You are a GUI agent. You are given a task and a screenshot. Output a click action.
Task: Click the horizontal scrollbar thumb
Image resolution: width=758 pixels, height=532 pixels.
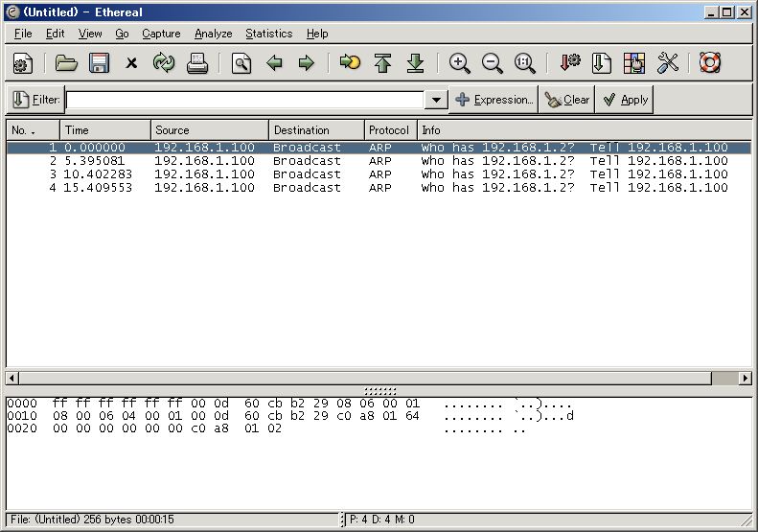point(365,378)
